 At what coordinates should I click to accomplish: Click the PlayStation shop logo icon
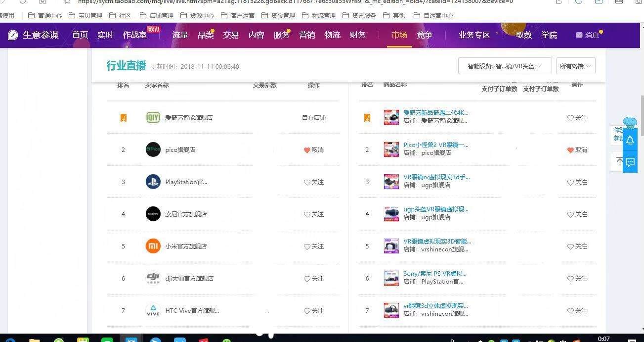pyautogui.click(x=153, y=182)
